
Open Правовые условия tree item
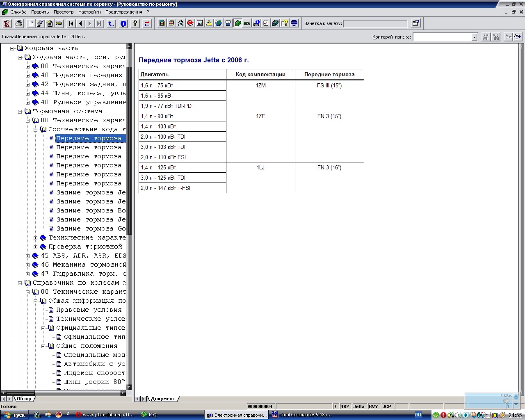(89, 310)
